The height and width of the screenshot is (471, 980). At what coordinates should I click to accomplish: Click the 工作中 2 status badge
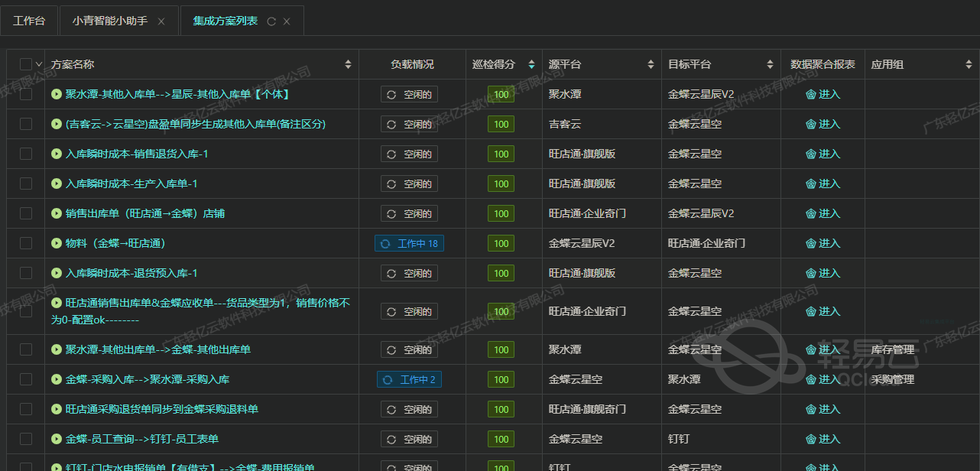pyautogui.click(x=409, y=379)
